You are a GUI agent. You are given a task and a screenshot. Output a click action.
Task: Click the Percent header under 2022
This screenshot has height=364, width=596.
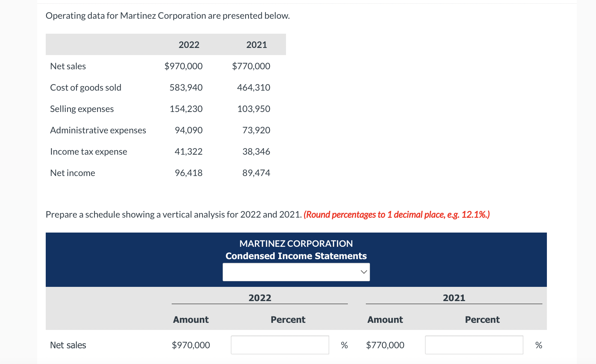pos(288,319)
